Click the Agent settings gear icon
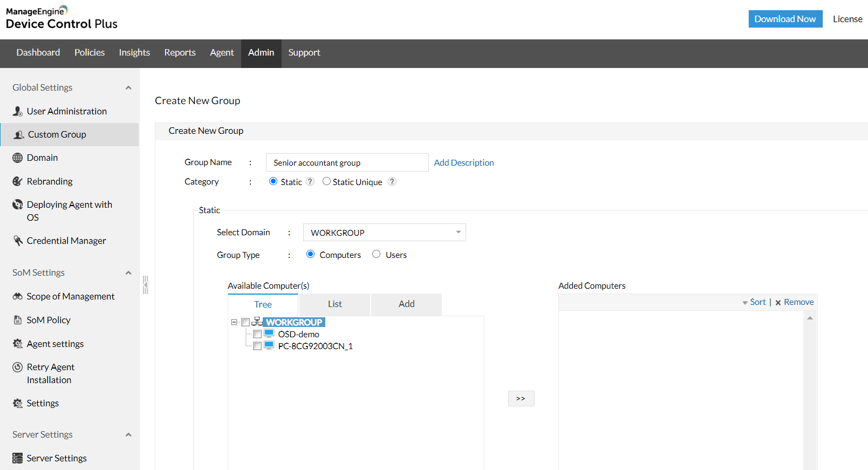 18,344
